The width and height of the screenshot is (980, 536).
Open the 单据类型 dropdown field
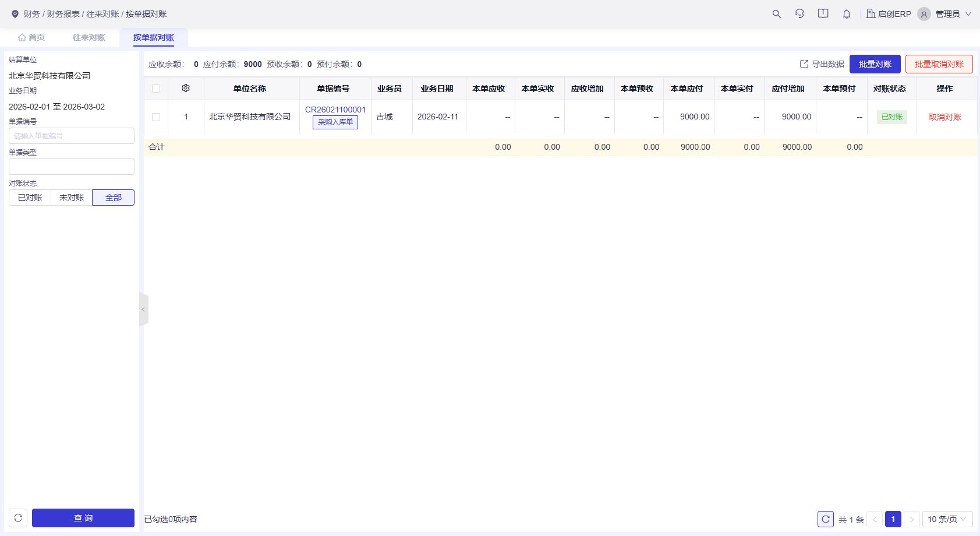72,167
